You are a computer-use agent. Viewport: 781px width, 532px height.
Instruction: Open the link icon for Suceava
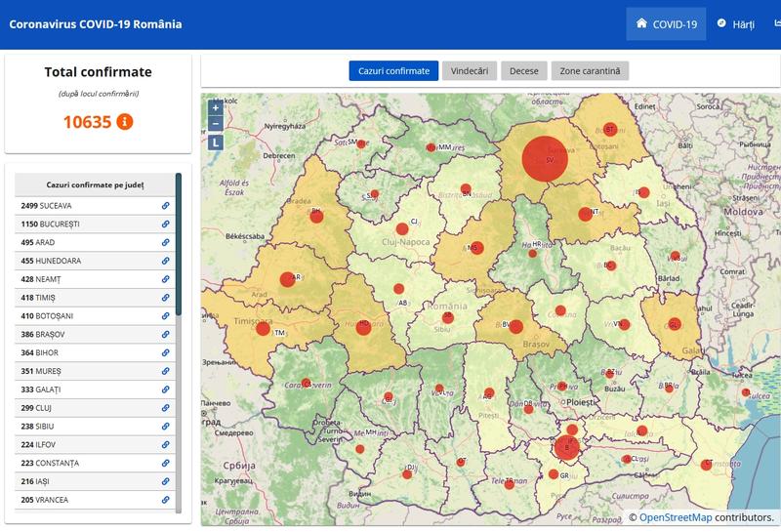point(166,206)
